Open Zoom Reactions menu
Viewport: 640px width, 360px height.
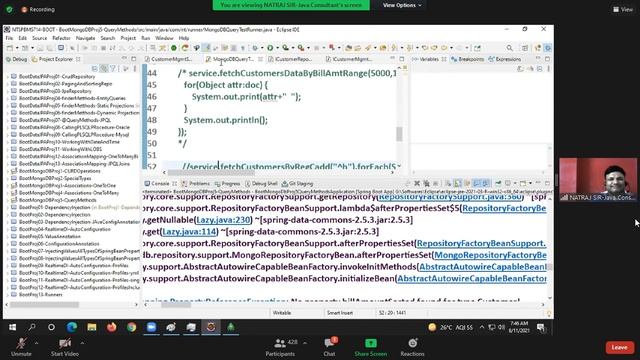412,347
